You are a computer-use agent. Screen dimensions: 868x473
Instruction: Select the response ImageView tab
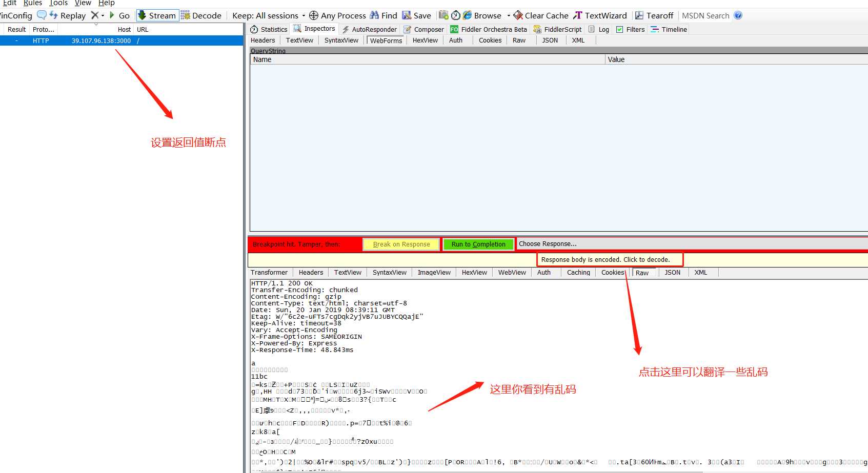coord(434,273)
